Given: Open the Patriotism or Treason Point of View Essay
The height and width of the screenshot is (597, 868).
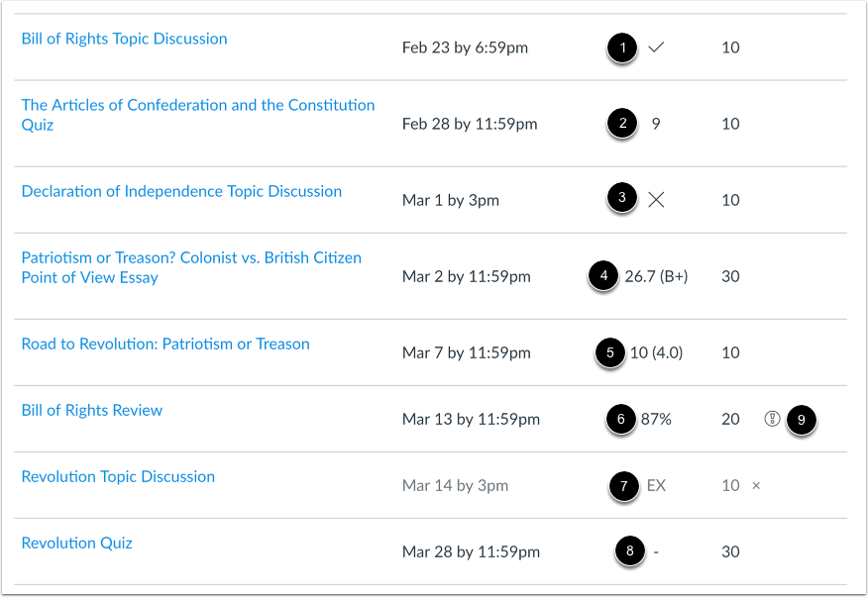Looking at the screenshot, I should (x=191, y=267).
